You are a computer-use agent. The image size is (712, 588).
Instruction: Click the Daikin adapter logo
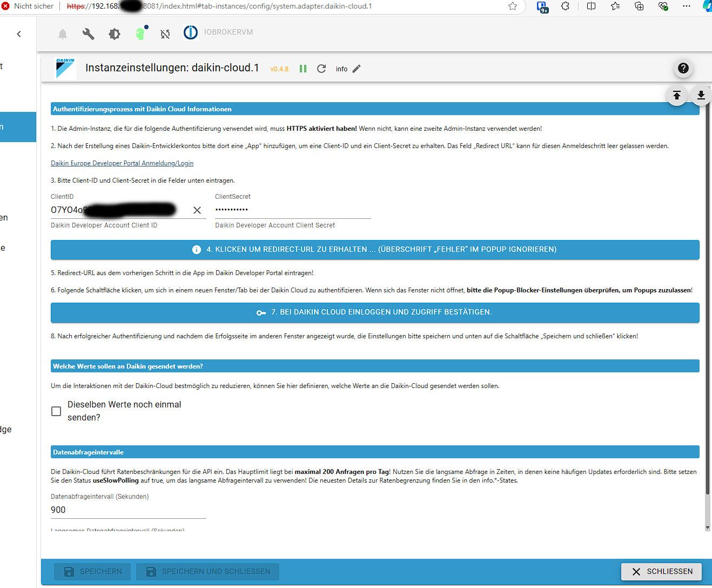[66, 69]
